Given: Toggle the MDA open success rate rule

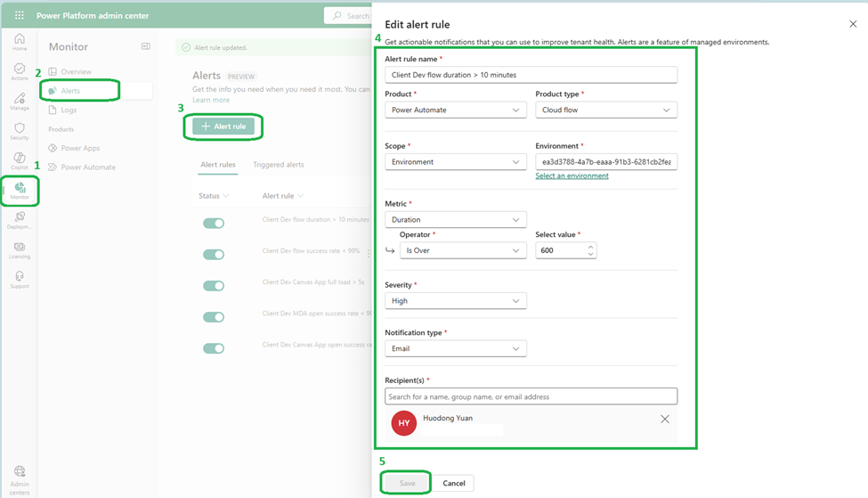Looking at the screenshot, I should tap(213, 317).
